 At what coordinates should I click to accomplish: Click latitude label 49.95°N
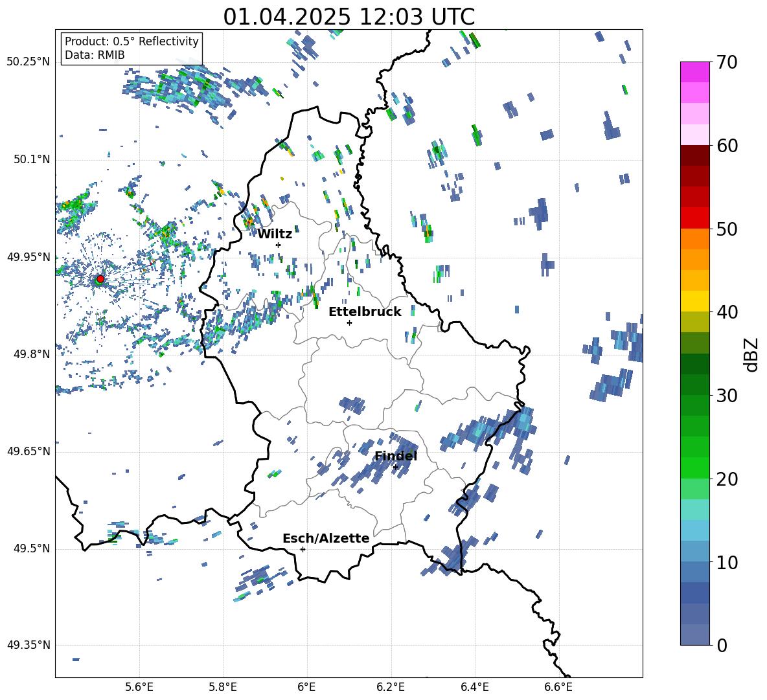(29, 257)
